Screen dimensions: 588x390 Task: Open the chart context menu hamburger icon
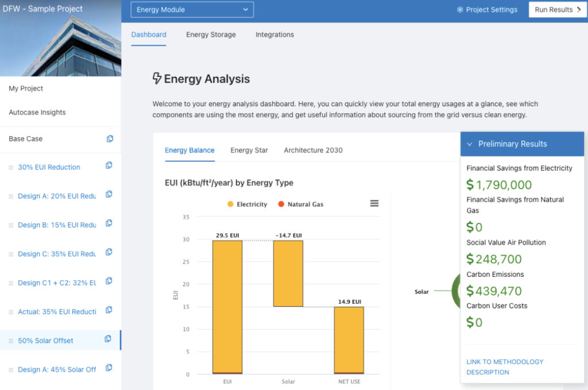374,203
